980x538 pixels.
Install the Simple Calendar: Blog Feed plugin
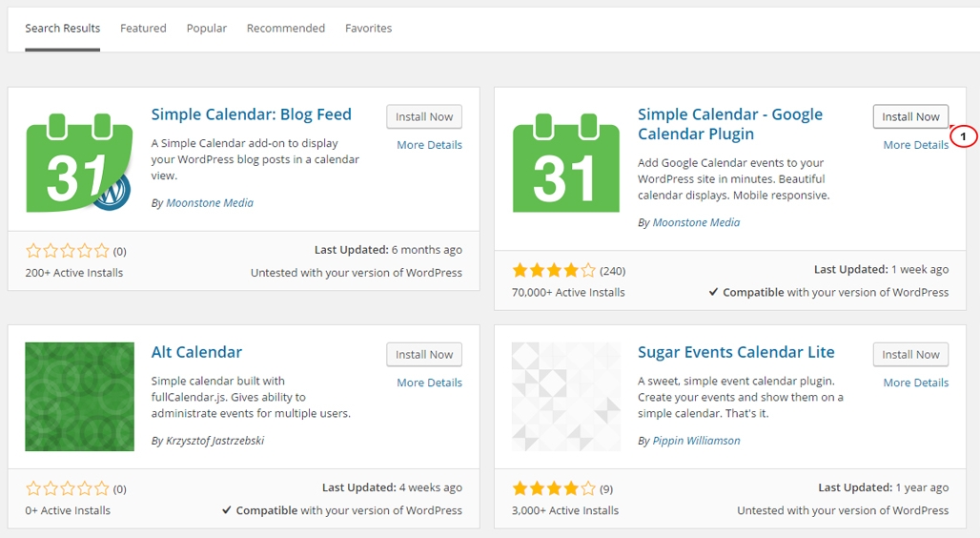tap(424, 117)
